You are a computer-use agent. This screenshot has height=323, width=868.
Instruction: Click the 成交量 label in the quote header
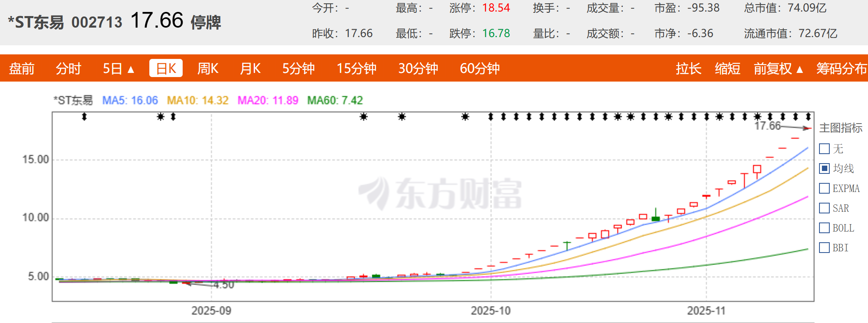606,8
